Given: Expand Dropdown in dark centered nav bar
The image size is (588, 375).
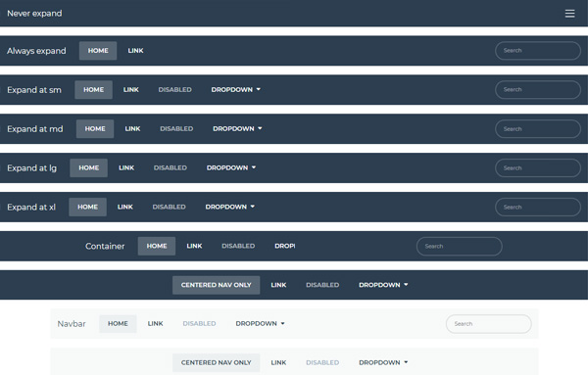Looking at the screenshot, I should [383, 285].
